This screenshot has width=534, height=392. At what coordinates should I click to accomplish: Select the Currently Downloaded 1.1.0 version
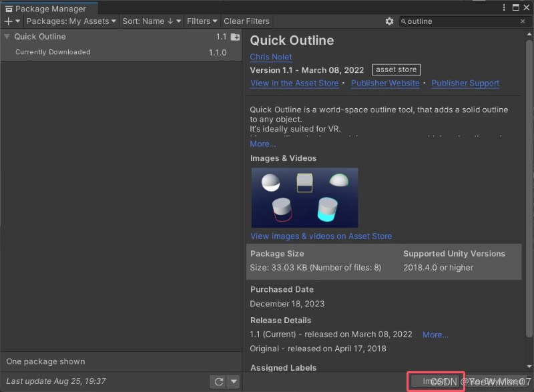coord(121,52)
